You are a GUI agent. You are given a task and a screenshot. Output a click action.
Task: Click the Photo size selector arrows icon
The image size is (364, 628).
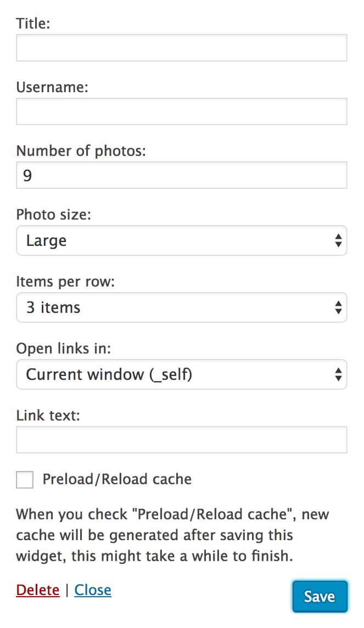(337, 240)
